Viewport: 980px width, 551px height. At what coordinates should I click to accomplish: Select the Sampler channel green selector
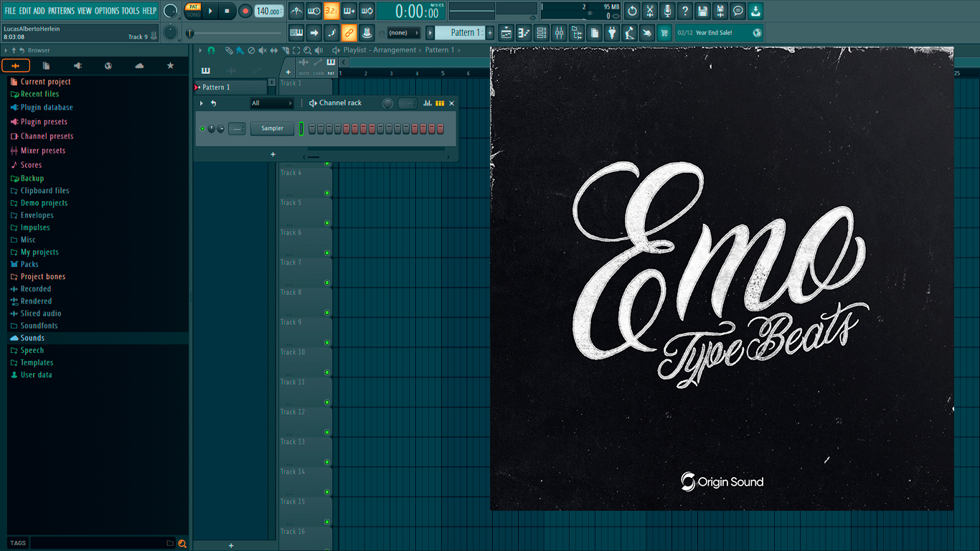point(302,128)
